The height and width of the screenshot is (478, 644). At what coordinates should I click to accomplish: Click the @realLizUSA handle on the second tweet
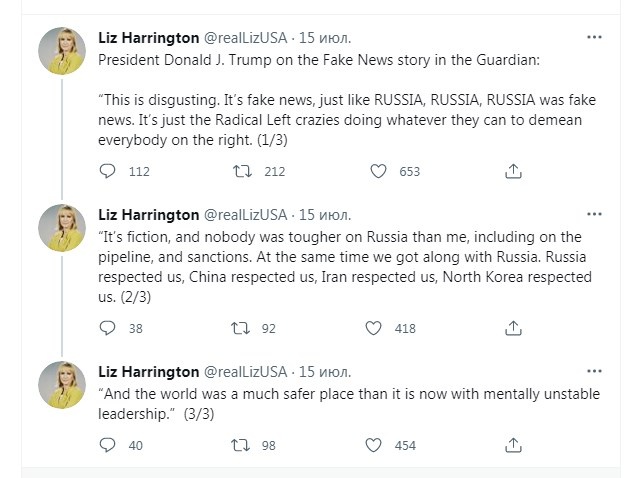[x=246, y=215]
